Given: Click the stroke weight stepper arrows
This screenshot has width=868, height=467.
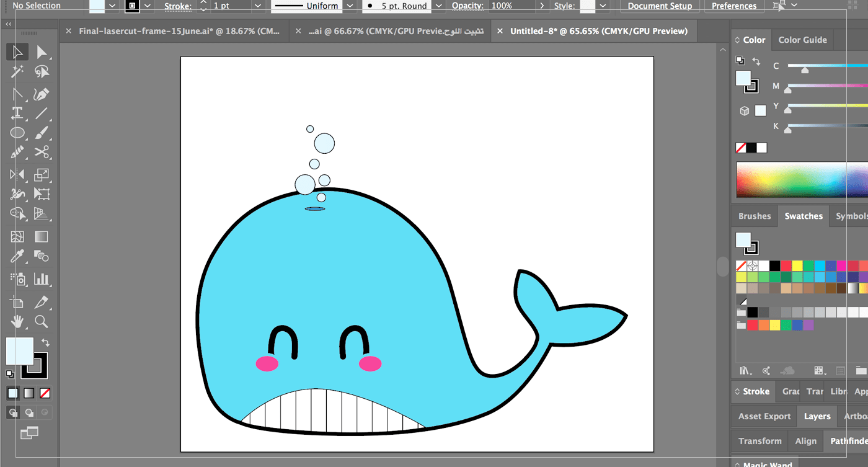Looking at the screenshot, I should [203, 6].
